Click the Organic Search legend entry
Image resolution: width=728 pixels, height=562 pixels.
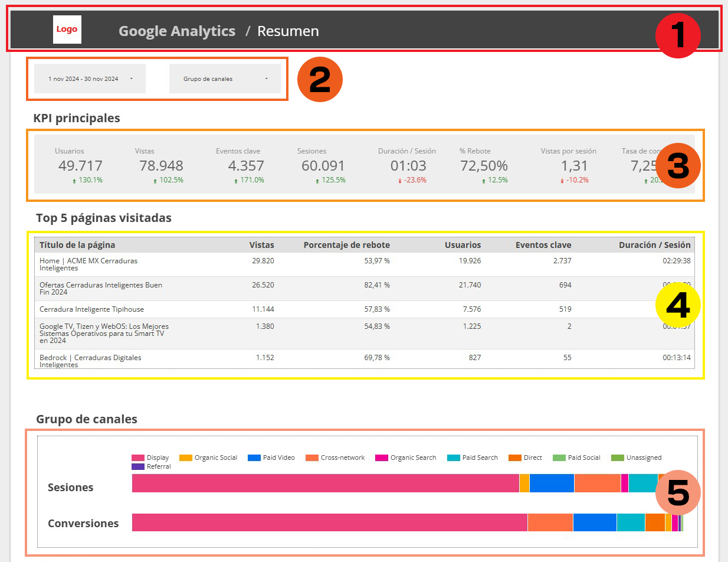click(406, 458)
